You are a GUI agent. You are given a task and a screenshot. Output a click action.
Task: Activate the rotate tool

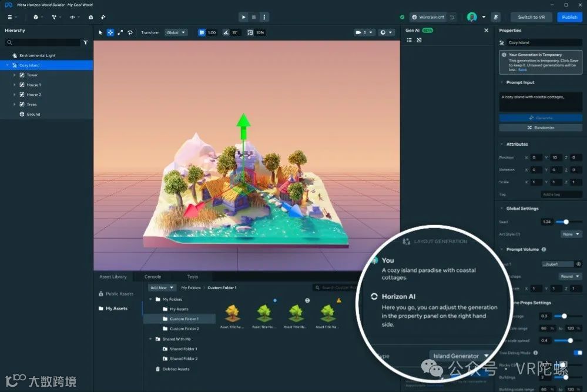tap(130, 32)
